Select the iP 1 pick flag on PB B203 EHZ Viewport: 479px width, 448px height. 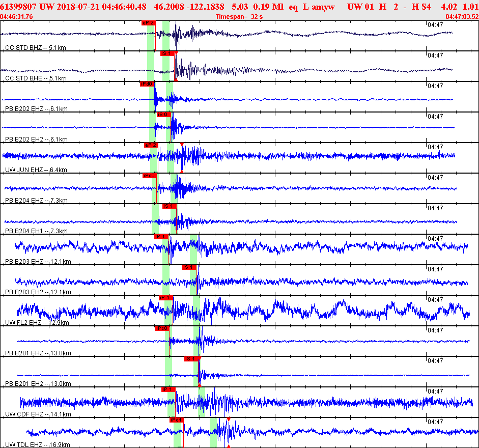pyautogui.click(x=161, y=237)
